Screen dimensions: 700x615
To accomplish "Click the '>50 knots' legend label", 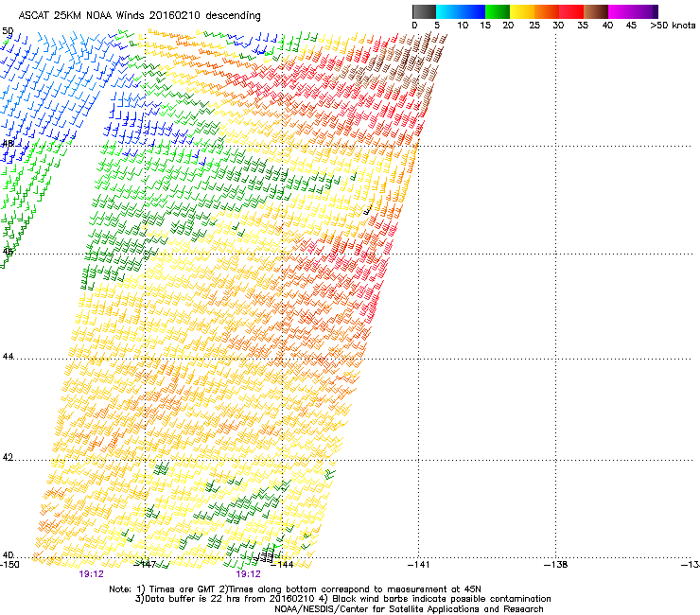I will click(x=673, y=26).
